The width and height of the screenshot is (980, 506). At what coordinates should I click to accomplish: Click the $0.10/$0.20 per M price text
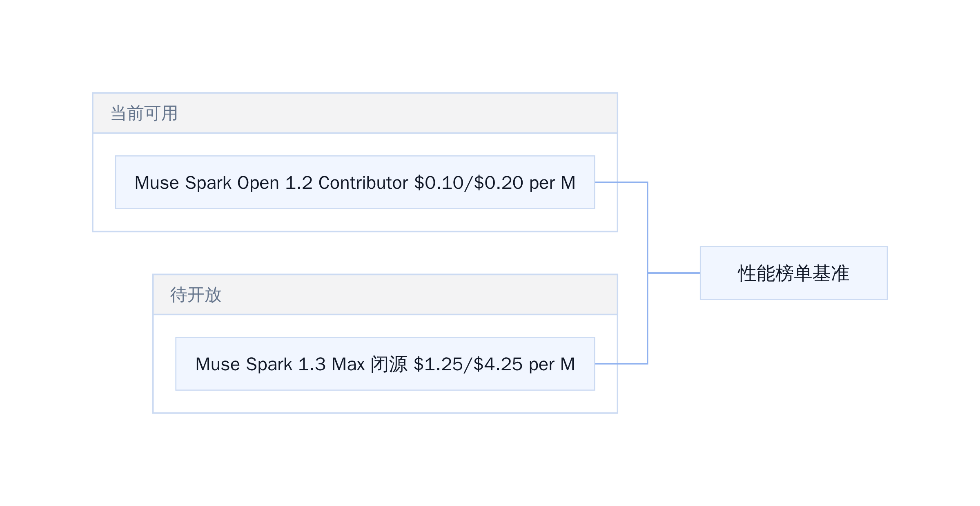click(494, 183)
